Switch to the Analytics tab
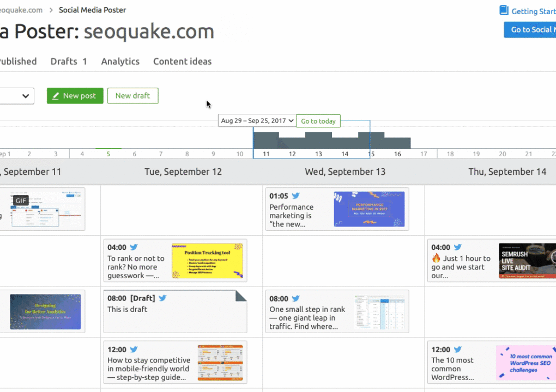Image resolution: width=556 pixels, height=392 pixels. [120, 62]
